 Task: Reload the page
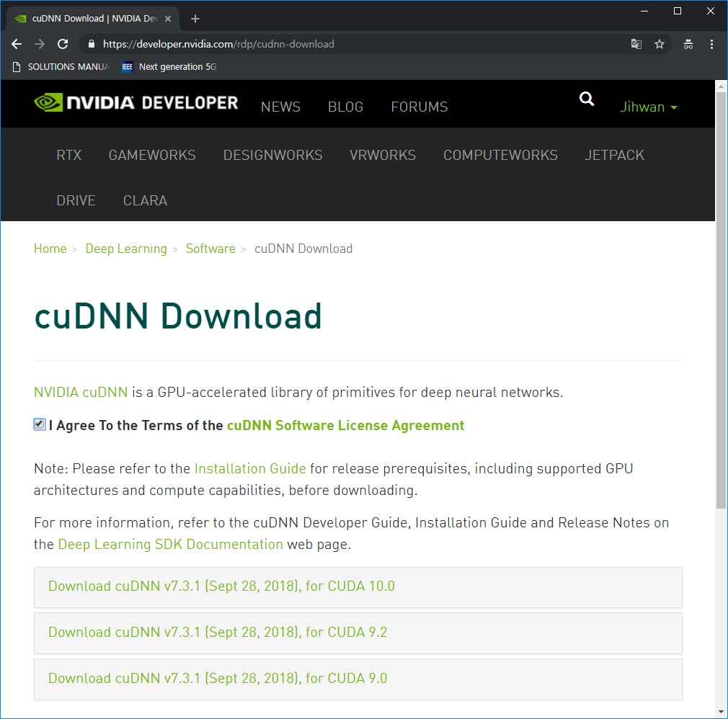(x=63, y=44)
